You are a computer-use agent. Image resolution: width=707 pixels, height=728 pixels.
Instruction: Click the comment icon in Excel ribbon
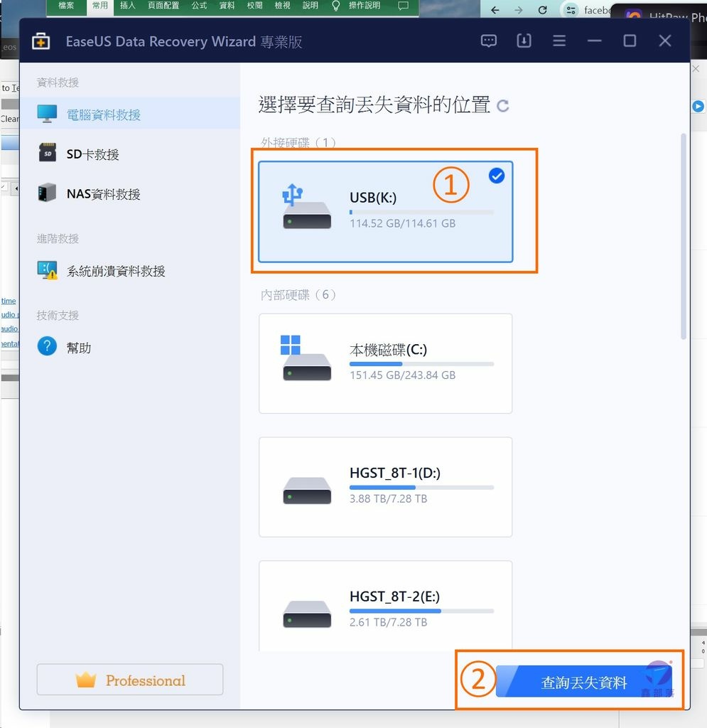click(404, 6)
